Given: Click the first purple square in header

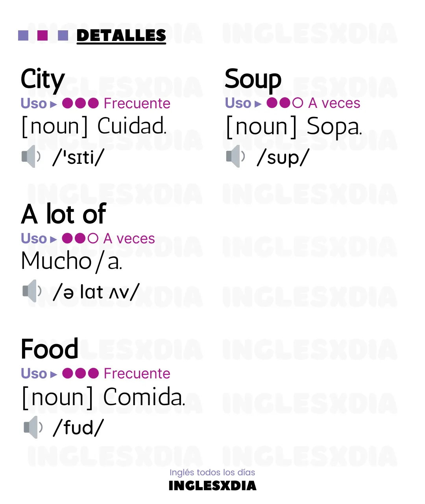Looking at the screenshot, I should 23,35.
